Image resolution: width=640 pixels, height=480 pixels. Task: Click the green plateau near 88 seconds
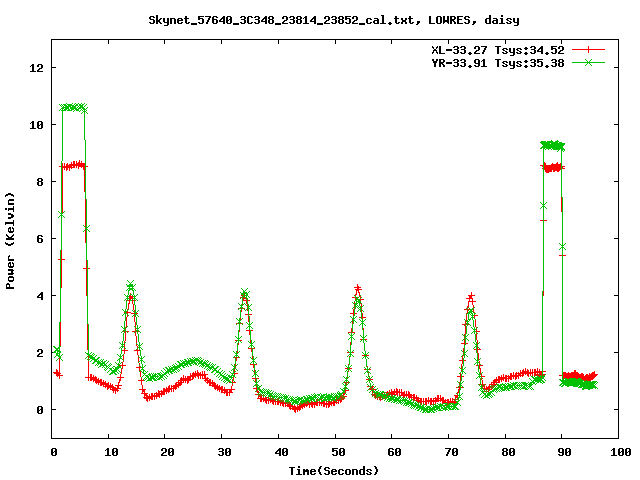pyautogui.click(x=552, y=145)
